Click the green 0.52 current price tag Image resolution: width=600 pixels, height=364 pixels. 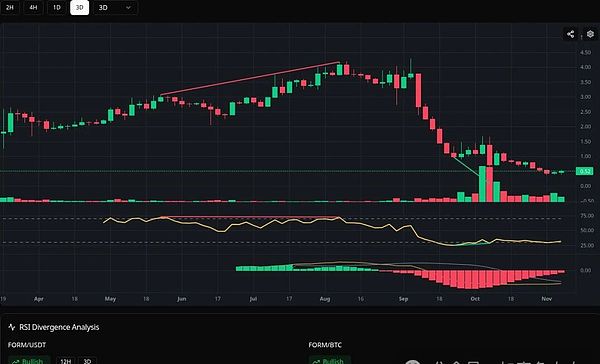coord(585,171)
